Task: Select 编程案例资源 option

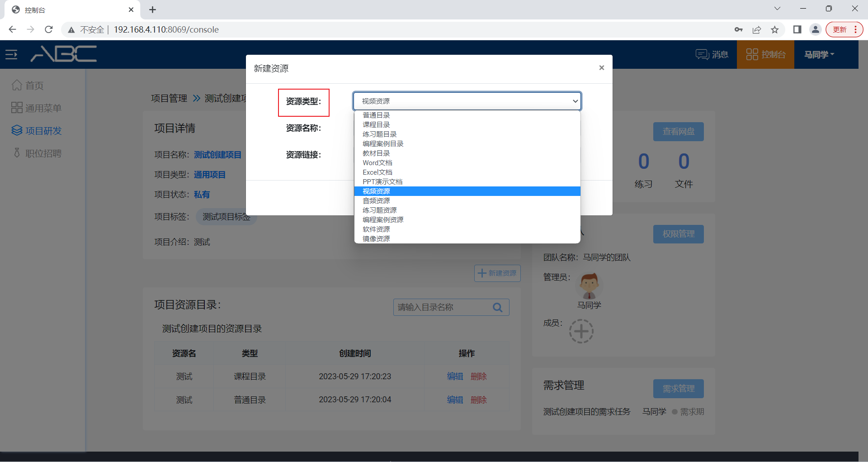Action: 467,220
